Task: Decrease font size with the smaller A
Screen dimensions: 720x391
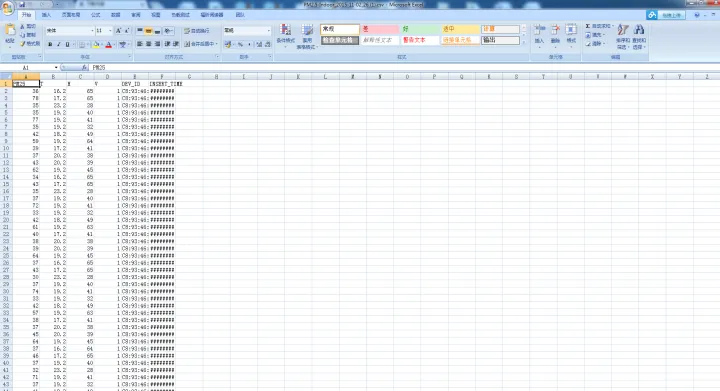Action: pyautogui.click(x=127, y=31)
